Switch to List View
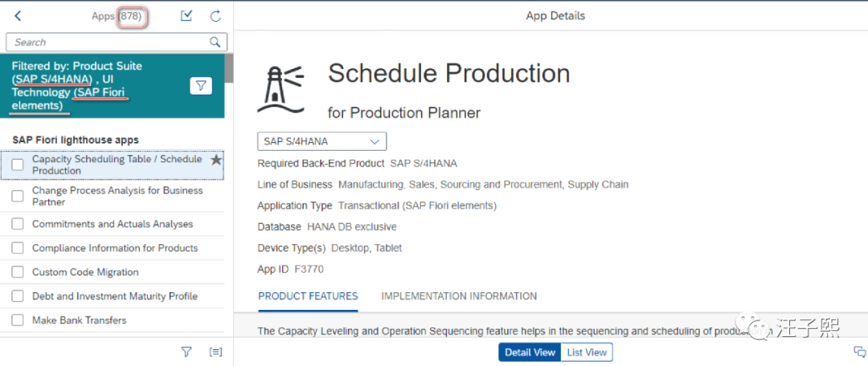The width and height of the screenshot is (868, 366). pos(587,352)
